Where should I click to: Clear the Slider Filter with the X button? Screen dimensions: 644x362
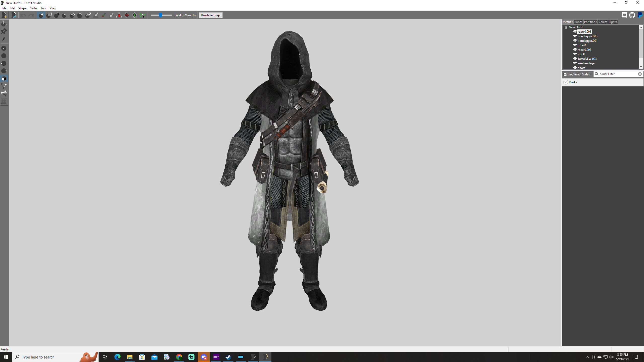point(640,74)
